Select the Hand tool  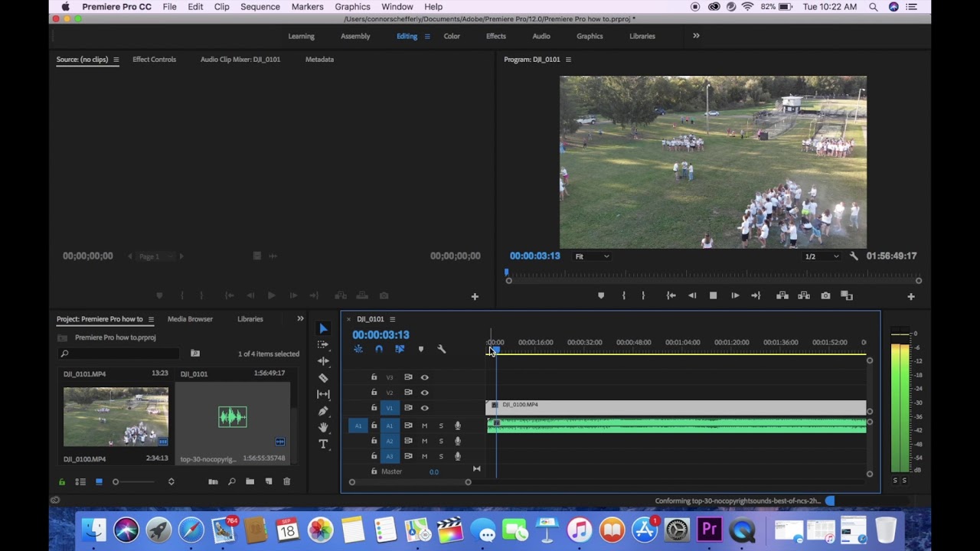click(x=323, y=427)
